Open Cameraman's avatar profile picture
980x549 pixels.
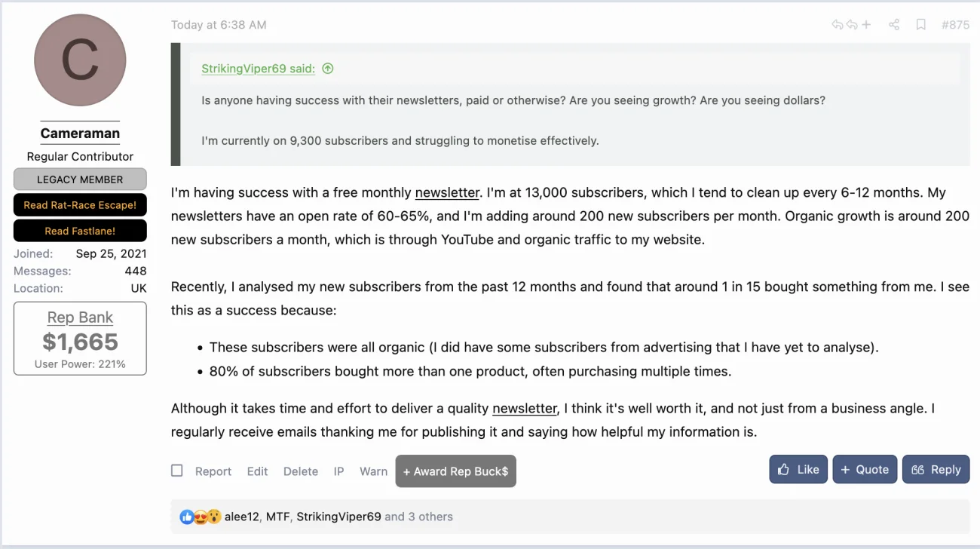(80, 60)
